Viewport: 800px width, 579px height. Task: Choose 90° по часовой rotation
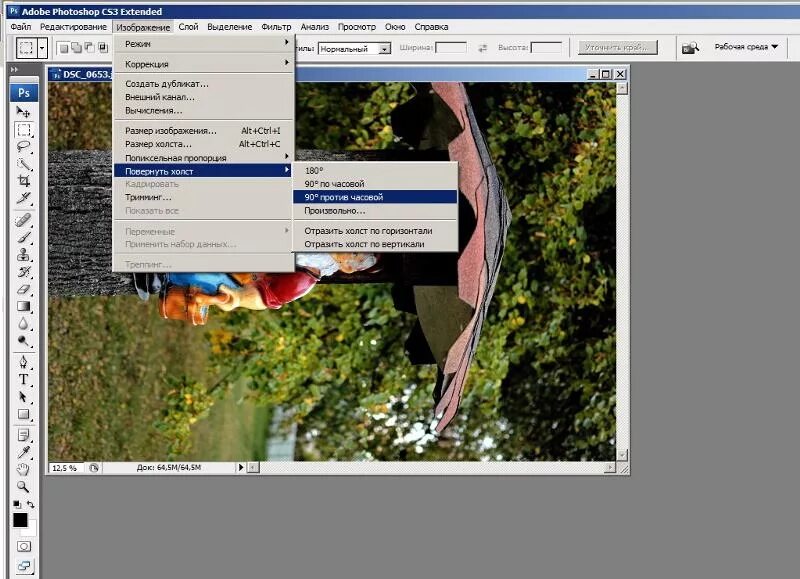click(x=375, y=184)
